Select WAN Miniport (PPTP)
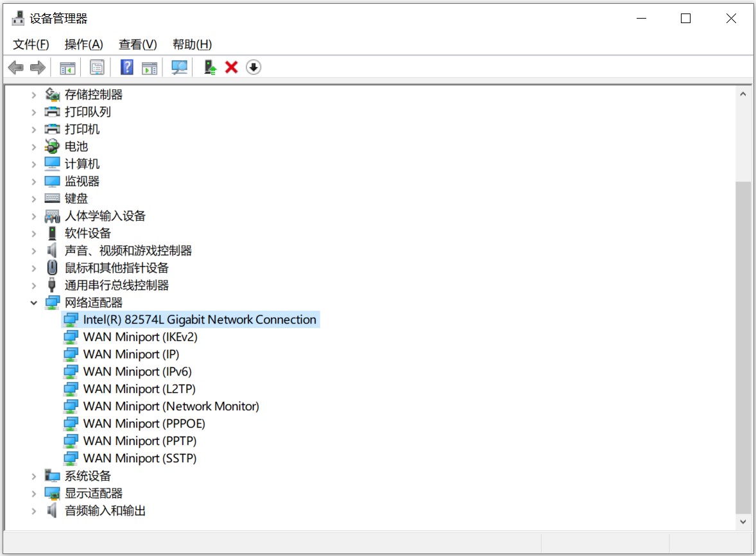The image size is (756, 556). pyautogui.click(x=140, y=441)
